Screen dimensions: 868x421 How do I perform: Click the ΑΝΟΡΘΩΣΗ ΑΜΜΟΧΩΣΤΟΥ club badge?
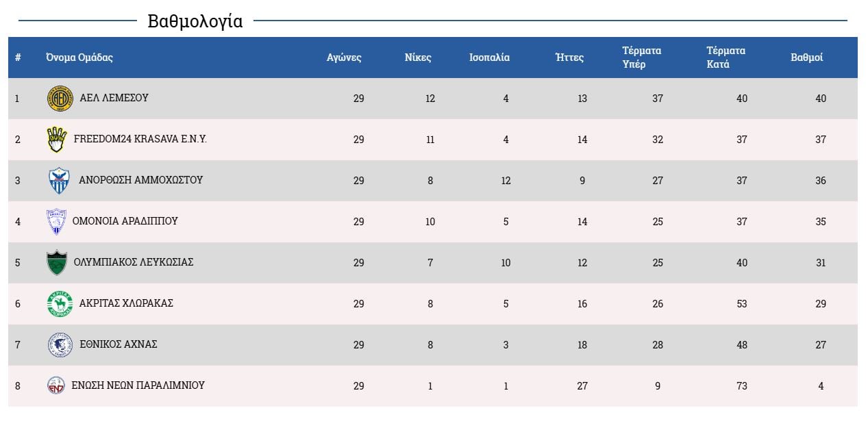[x=59, y=181]
